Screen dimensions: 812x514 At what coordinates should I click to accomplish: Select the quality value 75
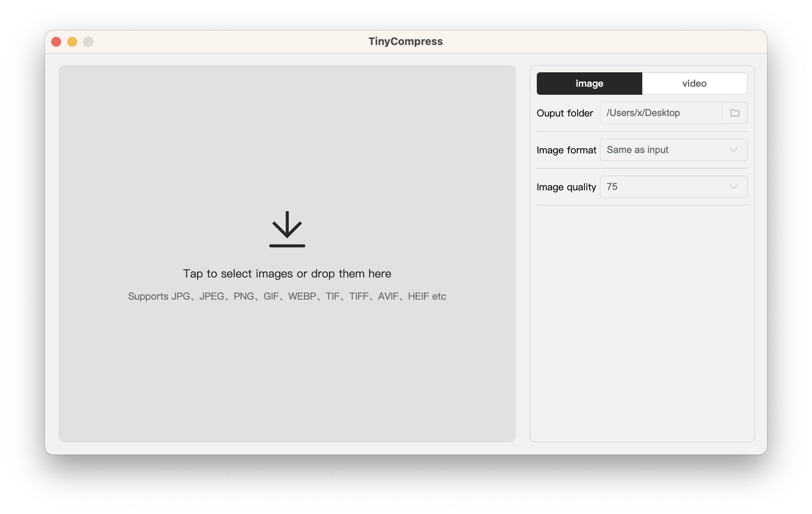coord(613,187)
